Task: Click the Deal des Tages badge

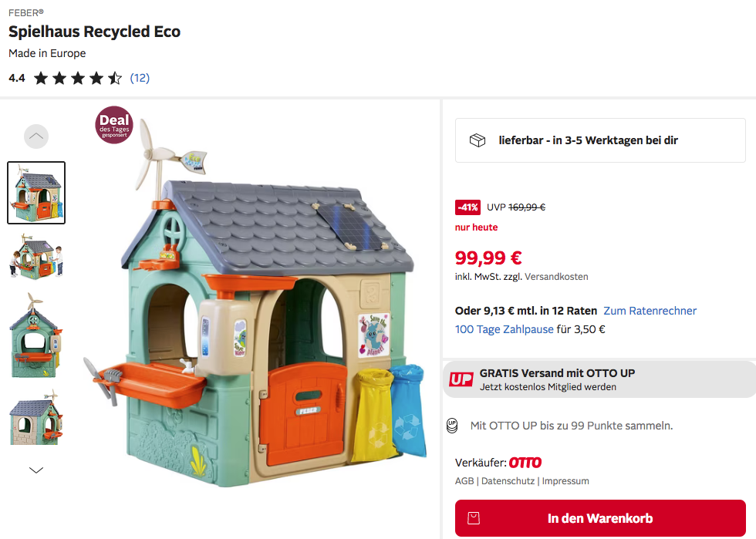Action: click(x=114, y=125)
